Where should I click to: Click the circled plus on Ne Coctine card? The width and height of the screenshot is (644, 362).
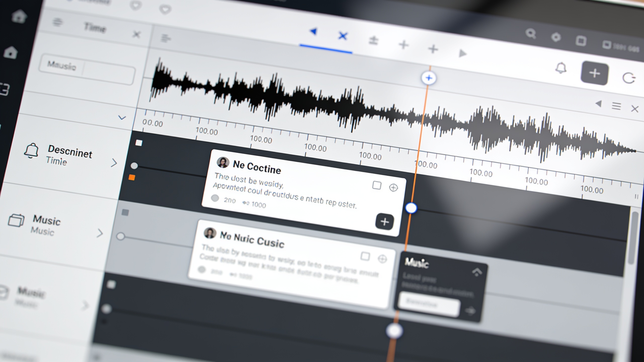(x=393, y=188)
